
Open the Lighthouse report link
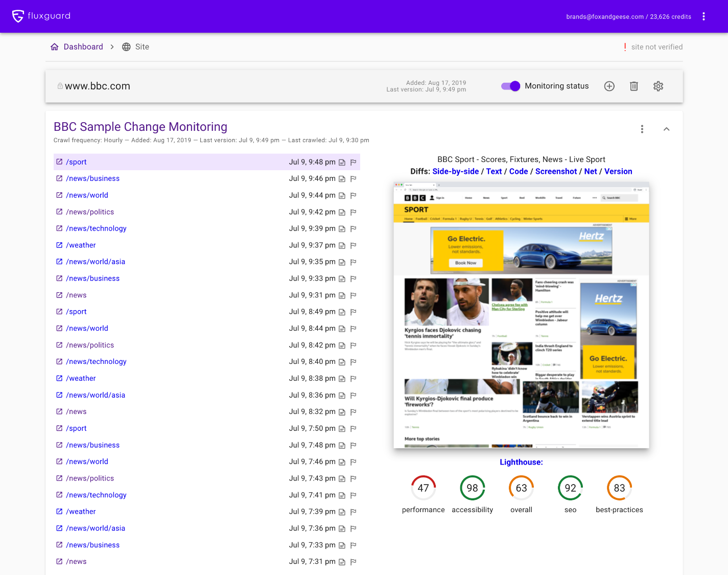click(521, 462)
